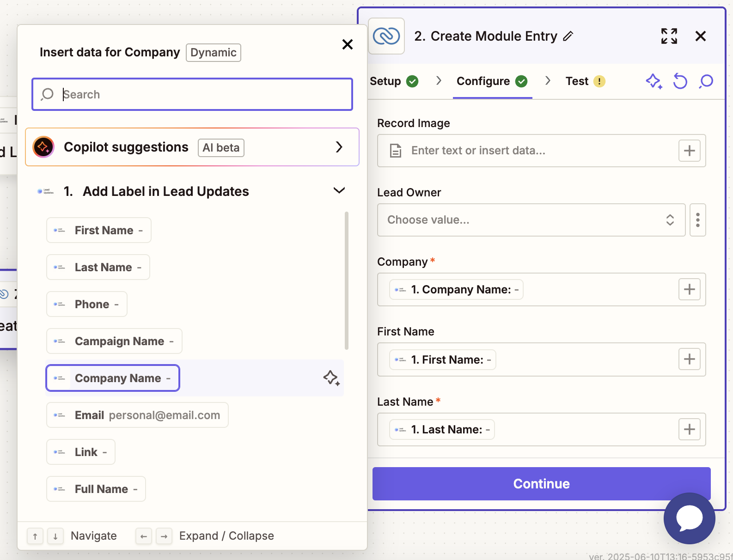Click the search magnifier icon in step panel
Screen dimensions: 733x560
(706, 81)
